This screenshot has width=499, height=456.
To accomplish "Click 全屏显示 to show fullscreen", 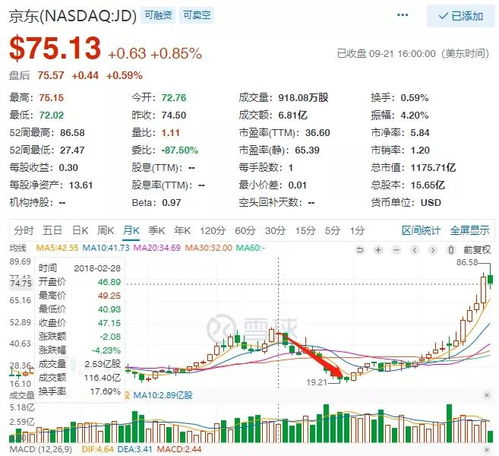I will pyautogui.click(x=470, y=230).
